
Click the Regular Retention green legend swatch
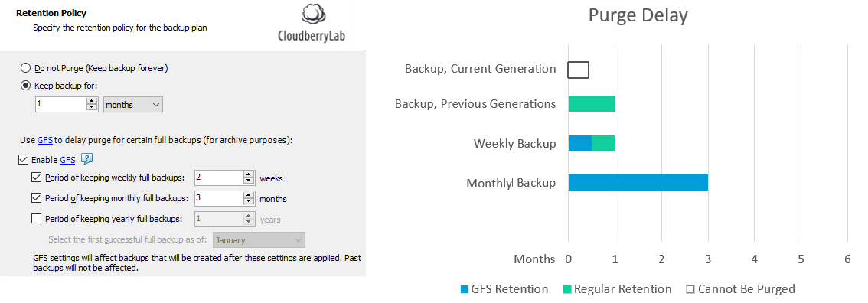tap(567, 289)
